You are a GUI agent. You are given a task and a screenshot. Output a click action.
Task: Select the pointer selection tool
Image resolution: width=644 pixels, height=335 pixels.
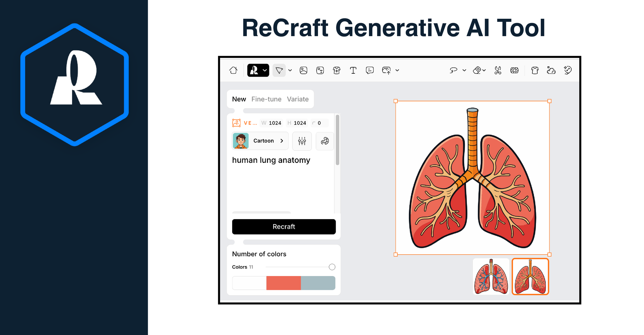click(279, 70)
